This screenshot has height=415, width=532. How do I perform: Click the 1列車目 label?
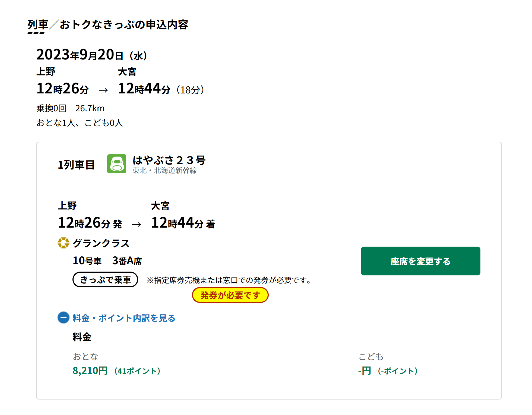(76, 165)
